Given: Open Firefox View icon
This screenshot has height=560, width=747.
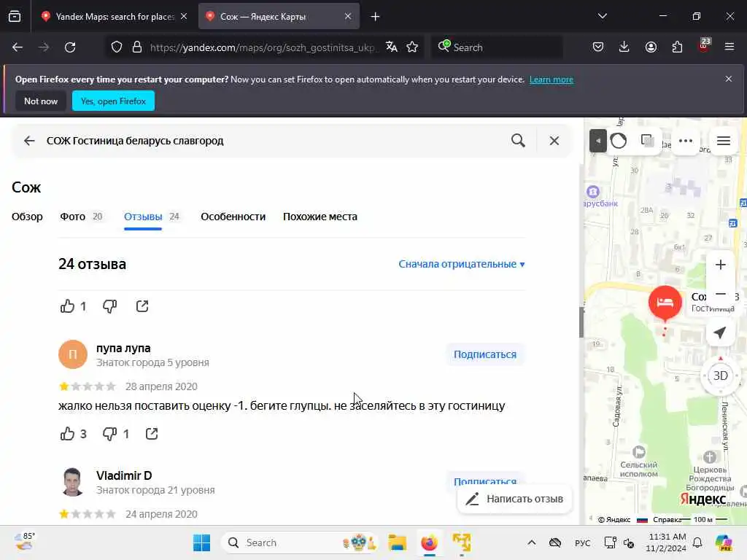Looking at the screenshot, I should coord(15,17).
